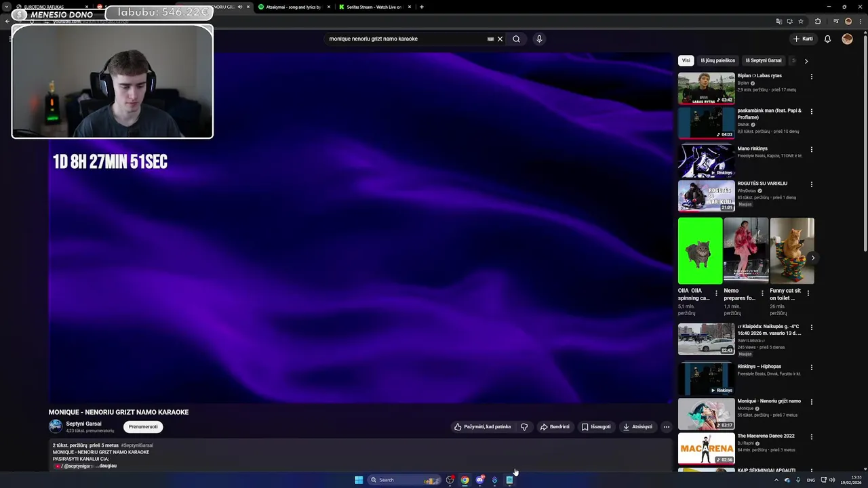Open a new browser tab with plus

pyautogui.click(x=422, y=7)
